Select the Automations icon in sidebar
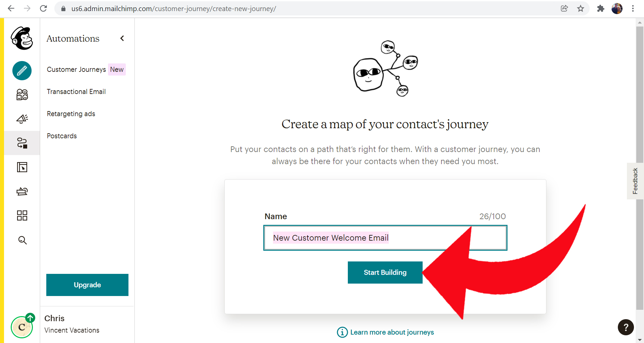Image resolution: width=644 pixels, height=343 pixels. pyautogui.click(x=22, y=143)
